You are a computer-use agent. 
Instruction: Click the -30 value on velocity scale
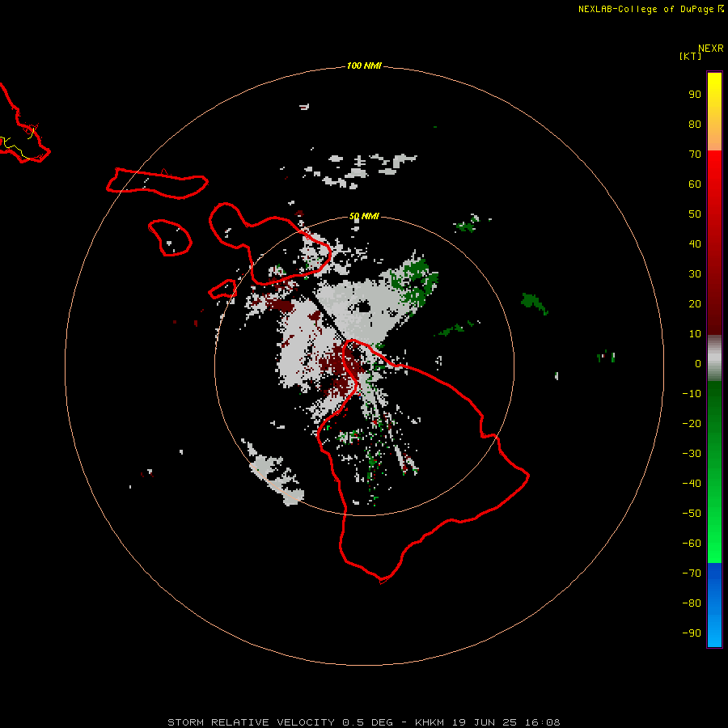tap(692, 454)
